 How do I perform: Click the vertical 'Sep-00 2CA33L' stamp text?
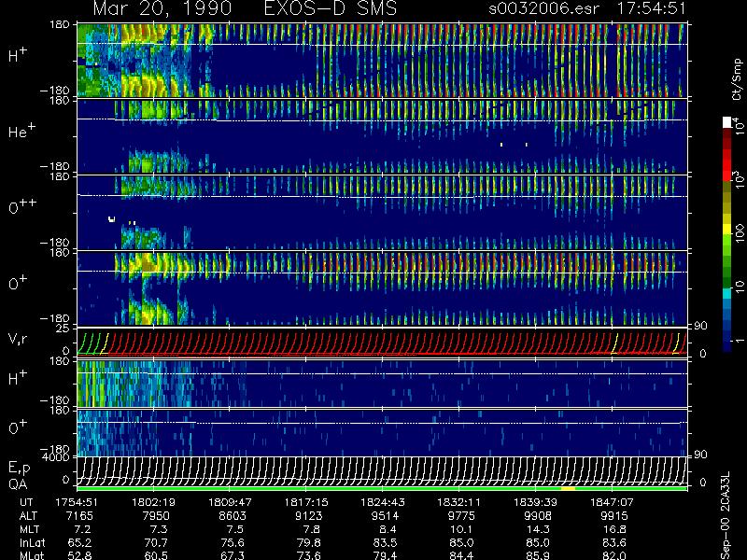[726, 517]
